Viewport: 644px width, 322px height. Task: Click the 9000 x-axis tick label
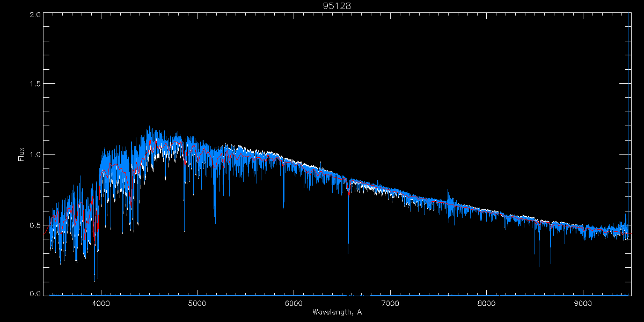(583, 302)
